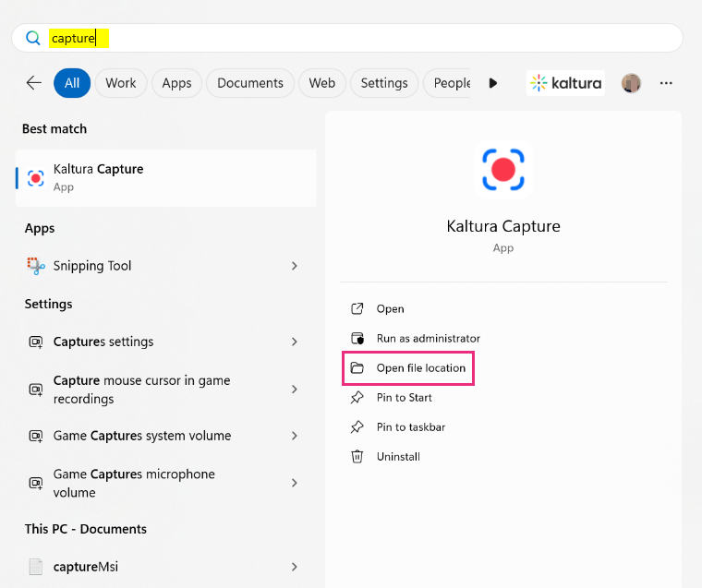Open Game Captures system volume setting
This screenshot has height=588, width=702.
(166, 436)
